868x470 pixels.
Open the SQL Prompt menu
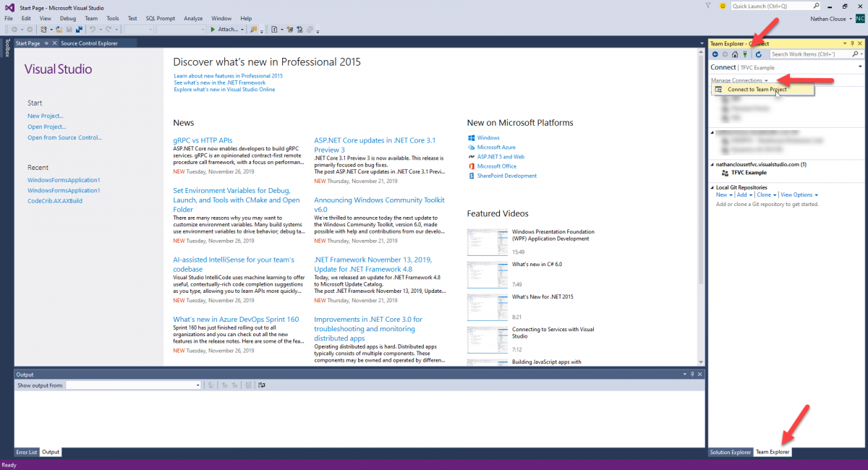point(160,18)
